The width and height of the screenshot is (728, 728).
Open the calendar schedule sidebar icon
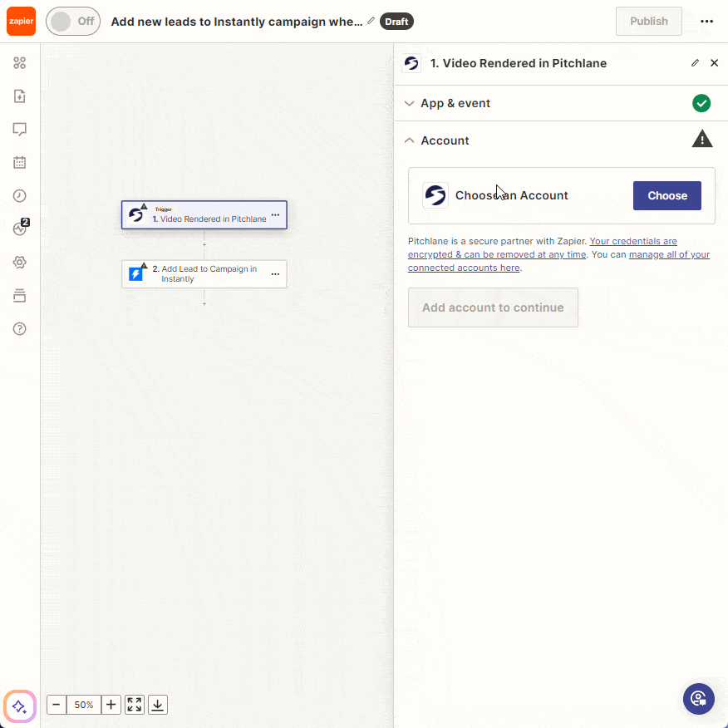pyautogui.click(x=19, y=163)
